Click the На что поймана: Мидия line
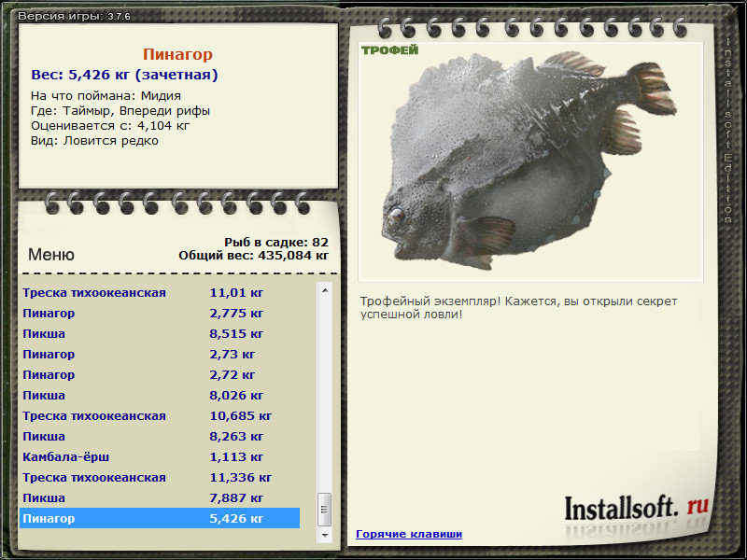 [x=106, y=95]
